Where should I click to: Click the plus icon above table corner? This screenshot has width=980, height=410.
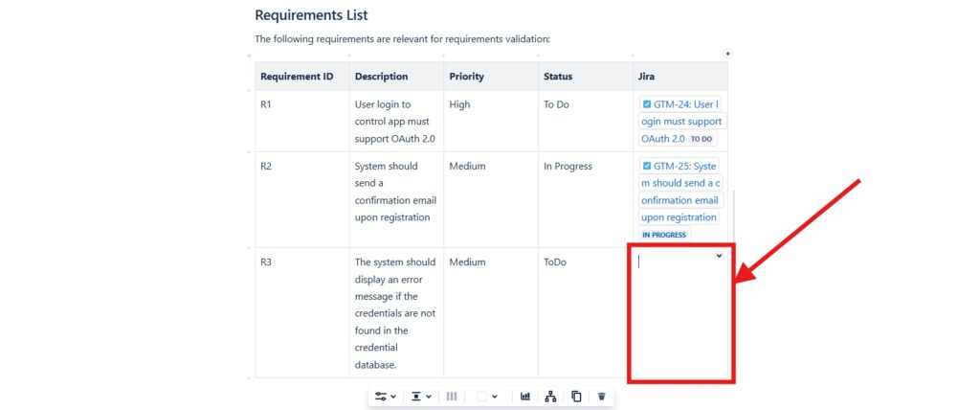[x=727, y=54]
